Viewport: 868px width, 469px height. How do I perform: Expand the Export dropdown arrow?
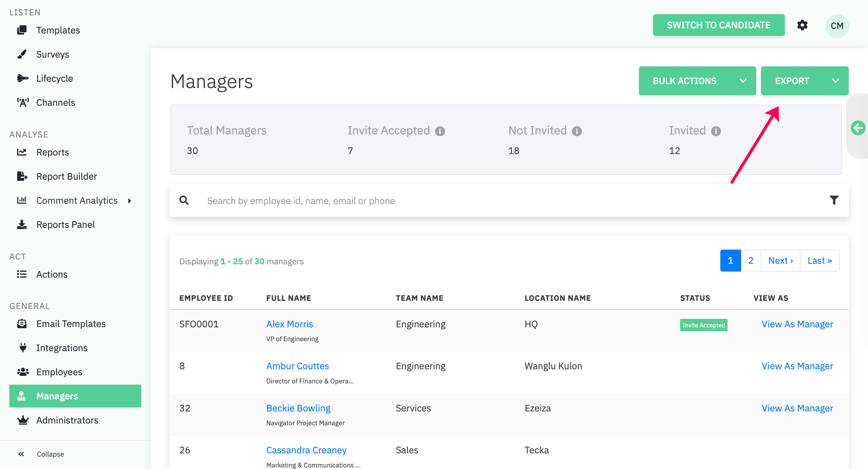point(835,81)
